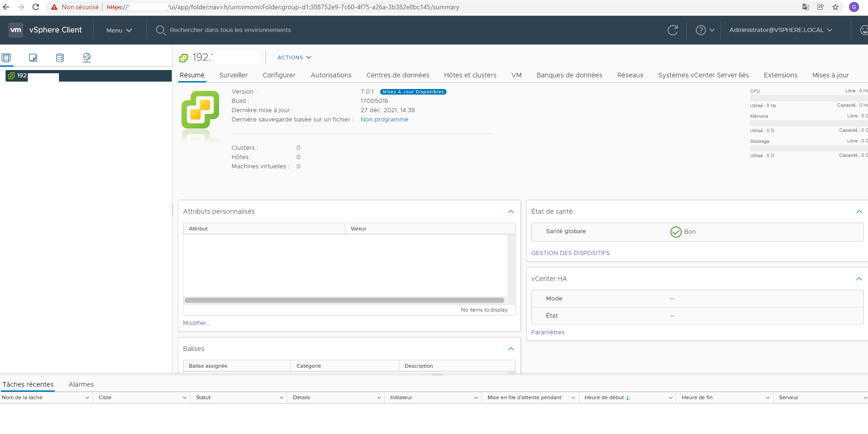Screen dimensions: 868x434
Task: Click the share page icon in address bar
Action: click(821, 7)
